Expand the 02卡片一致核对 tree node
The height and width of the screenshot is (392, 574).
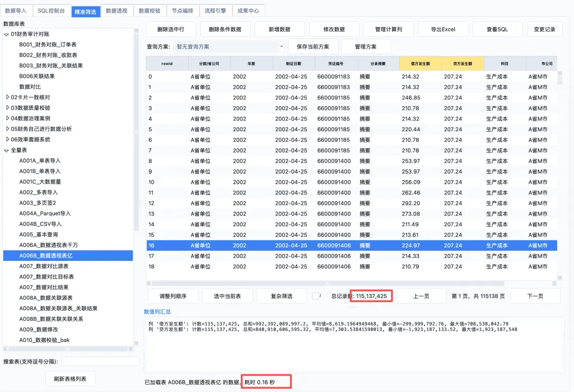[x=7, y=97]
